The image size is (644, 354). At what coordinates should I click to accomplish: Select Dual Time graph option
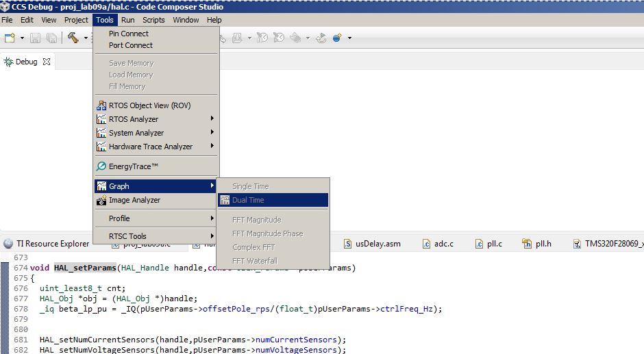273,200
